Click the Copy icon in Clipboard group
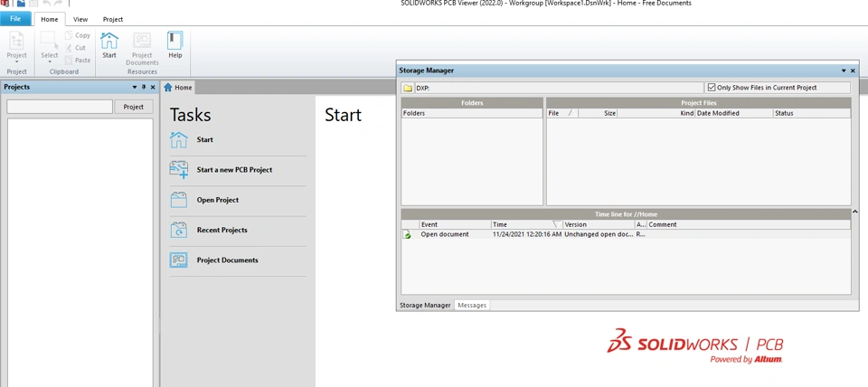 69,35
